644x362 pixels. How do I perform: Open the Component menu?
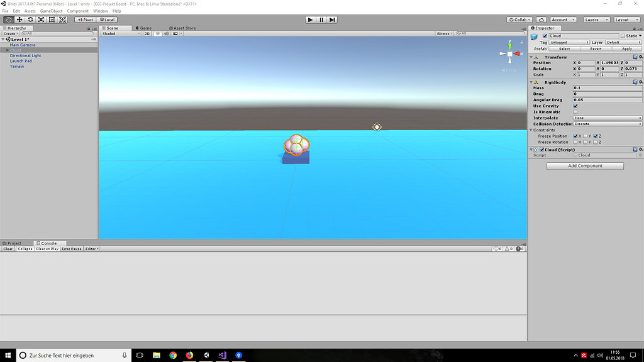(x=78, y=11)
